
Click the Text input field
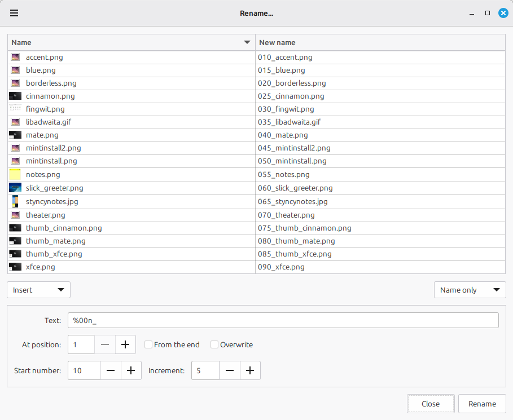pos(283,320)
